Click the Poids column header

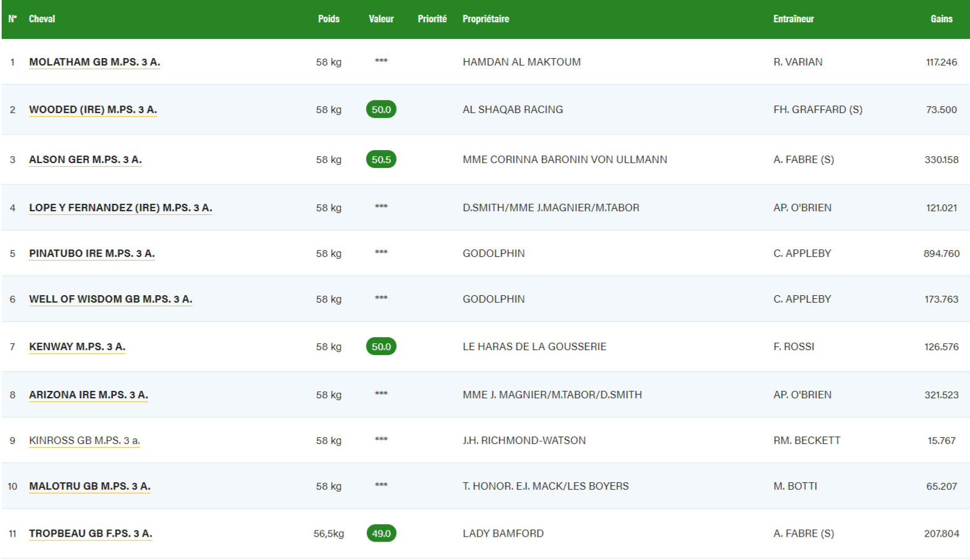pos(329,19)
